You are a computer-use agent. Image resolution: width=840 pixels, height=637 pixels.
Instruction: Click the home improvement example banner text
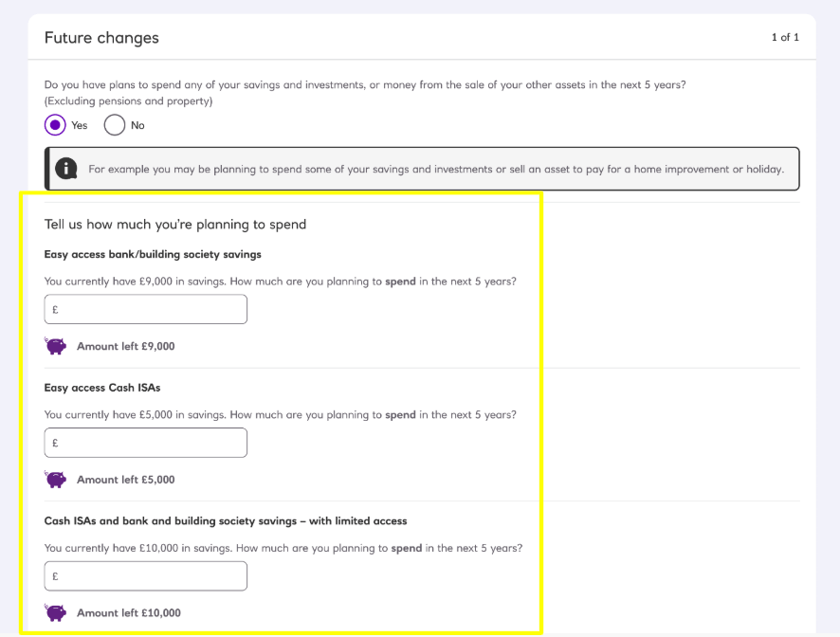[x=436, y=170]
